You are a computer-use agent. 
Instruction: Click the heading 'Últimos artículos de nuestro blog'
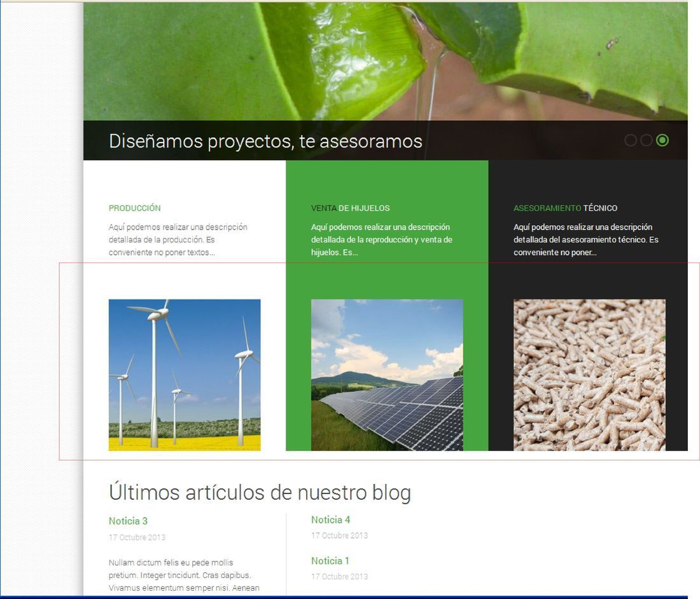tap(260, 492)
